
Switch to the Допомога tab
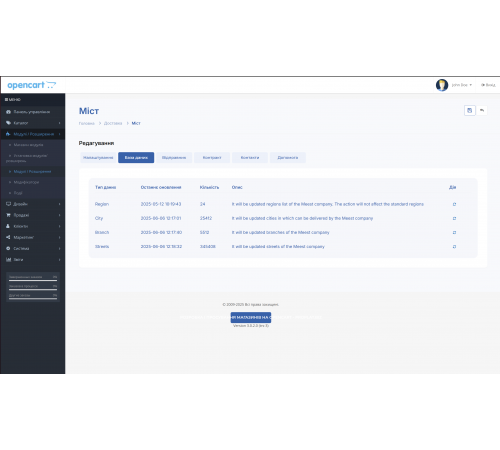tap(288, 158)
